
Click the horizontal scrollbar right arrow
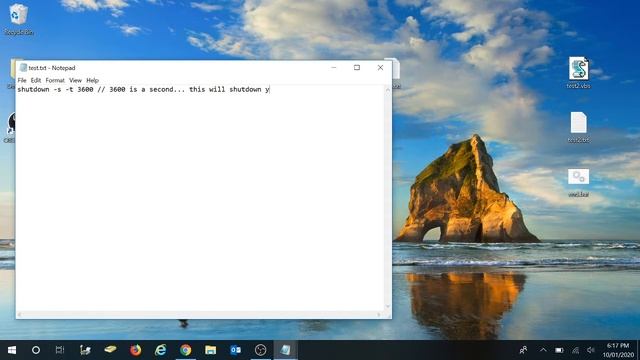click(x=379, y=315)
